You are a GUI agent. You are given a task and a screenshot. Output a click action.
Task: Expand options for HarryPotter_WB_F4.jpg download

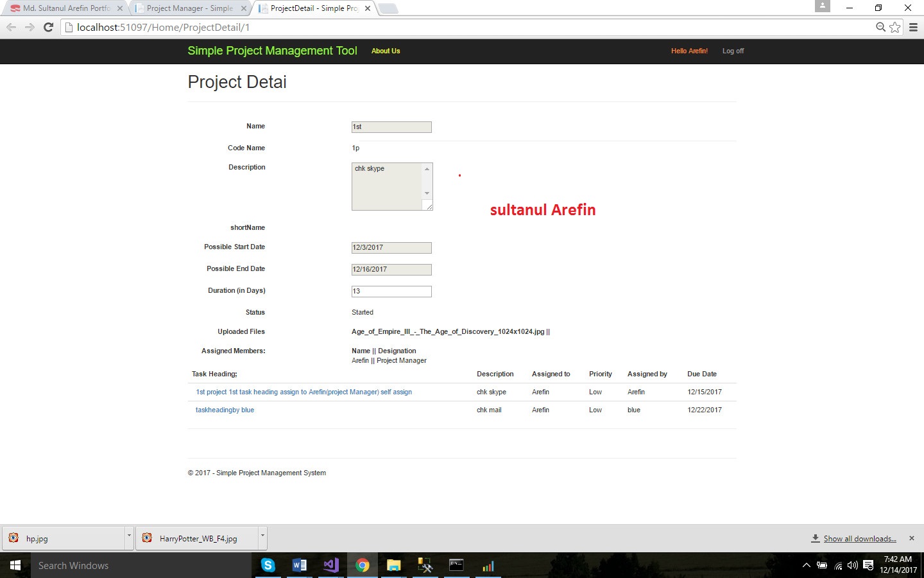[262, 536]
